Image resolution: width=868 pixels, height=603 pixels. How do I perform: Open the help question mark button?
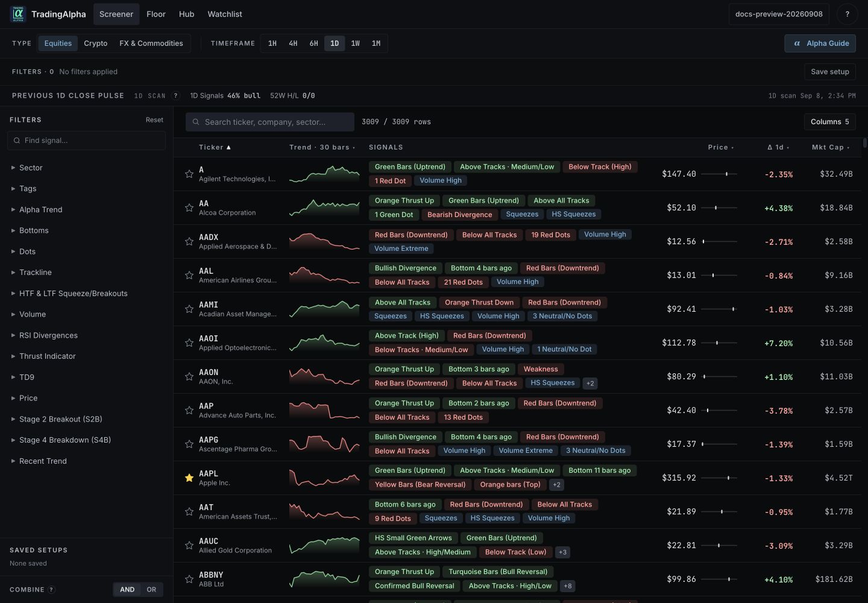tap(847, 14)
